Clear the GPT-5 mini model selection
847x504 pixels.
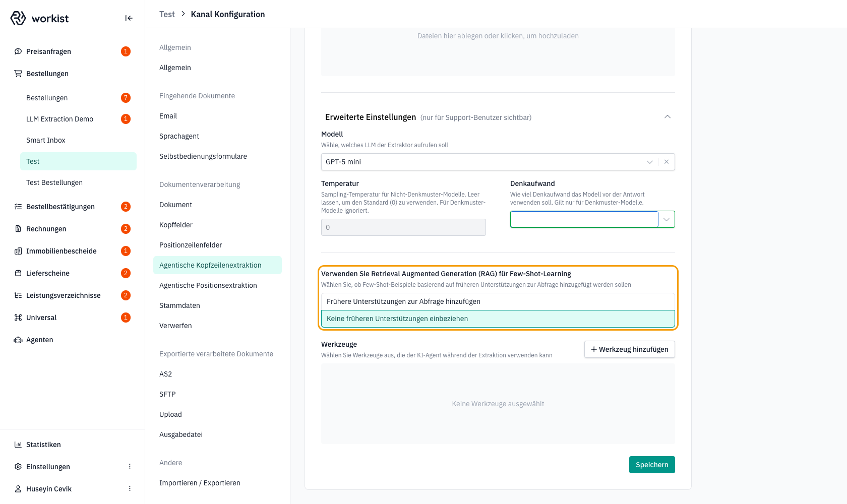pos(667,162)
